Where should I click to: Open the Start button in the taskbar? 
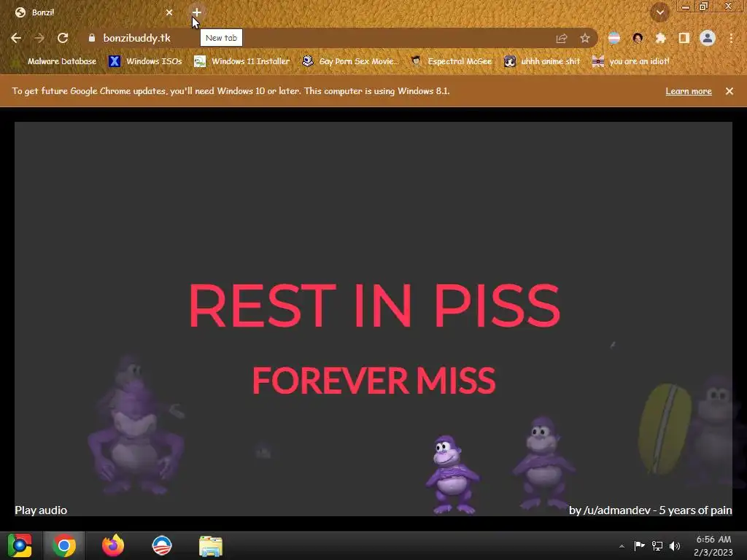coord(20,545)
